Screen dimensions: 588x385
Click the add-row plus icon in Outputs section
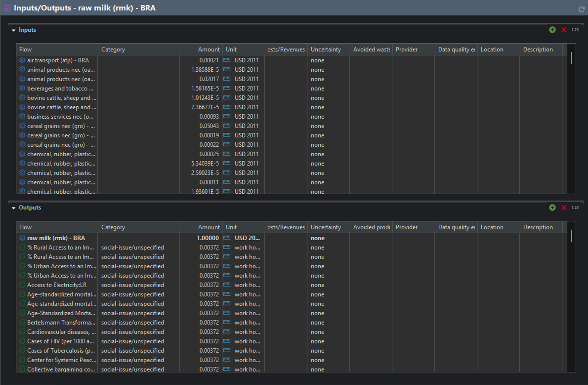click(552, 207)
